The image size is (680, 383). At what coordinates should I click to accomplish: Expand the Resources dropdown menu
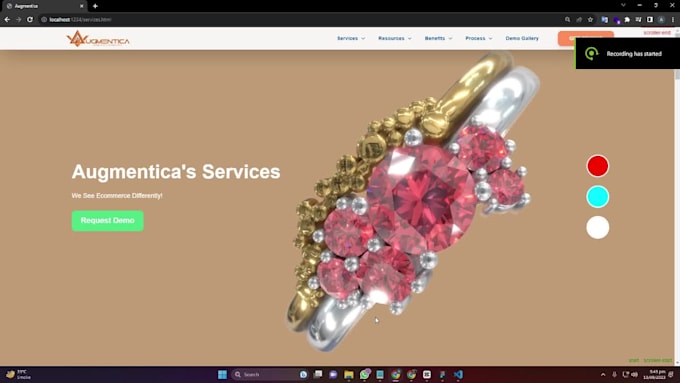(x=395, y=38)
